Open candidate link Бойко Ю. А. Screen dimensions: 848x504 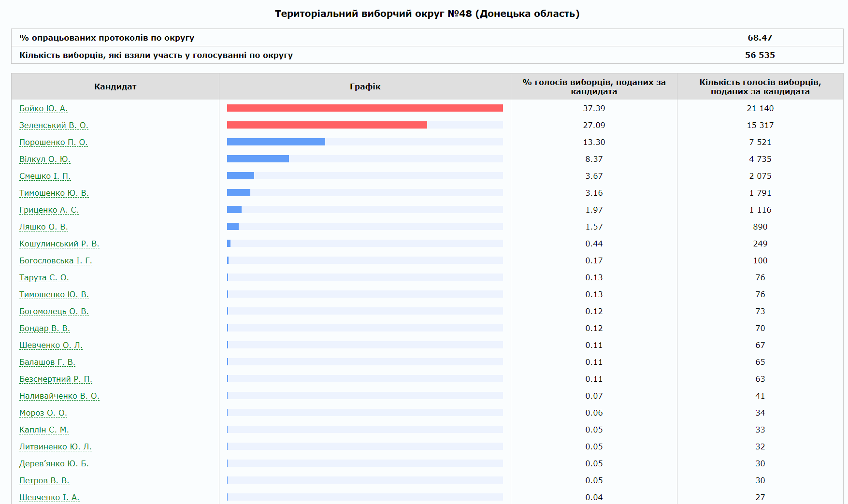pyautogui.click(x=43, y=108)
